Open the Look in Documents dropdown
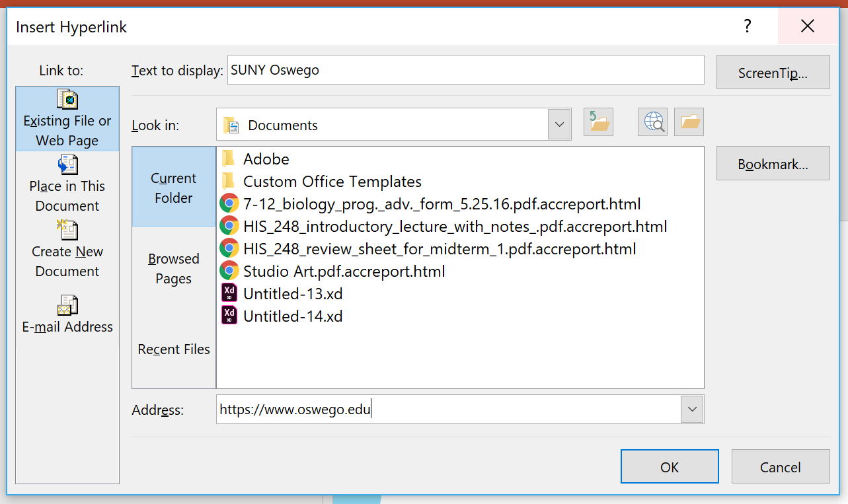848x504 pixels. point(559,125)
